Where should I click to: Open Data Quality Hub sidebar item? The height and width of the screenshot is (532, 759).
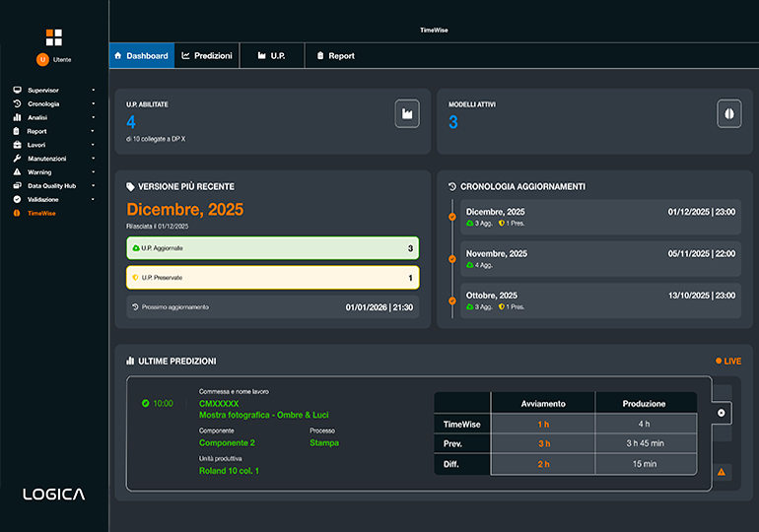(x=52, y=186)
